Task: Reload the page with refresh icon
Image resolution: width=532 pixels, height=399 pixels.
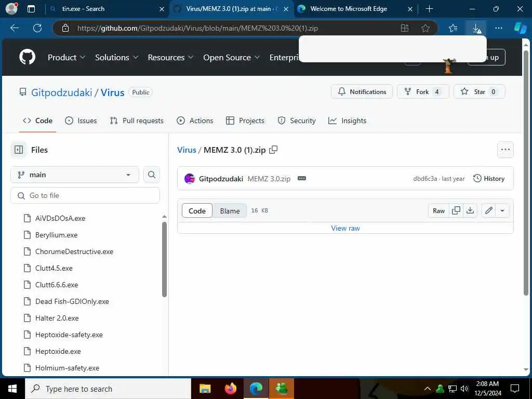Action: [37, 28]
